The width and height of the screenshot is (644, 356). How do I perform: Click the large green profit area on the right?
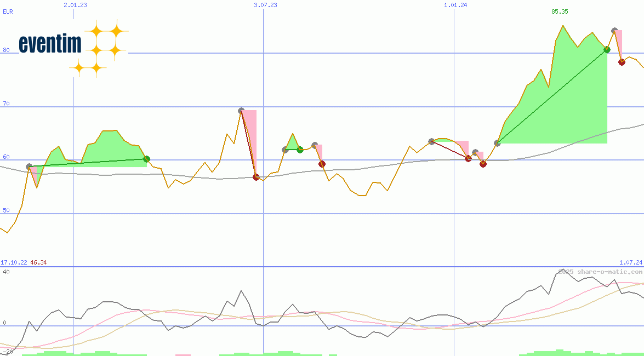pos(570,110)
